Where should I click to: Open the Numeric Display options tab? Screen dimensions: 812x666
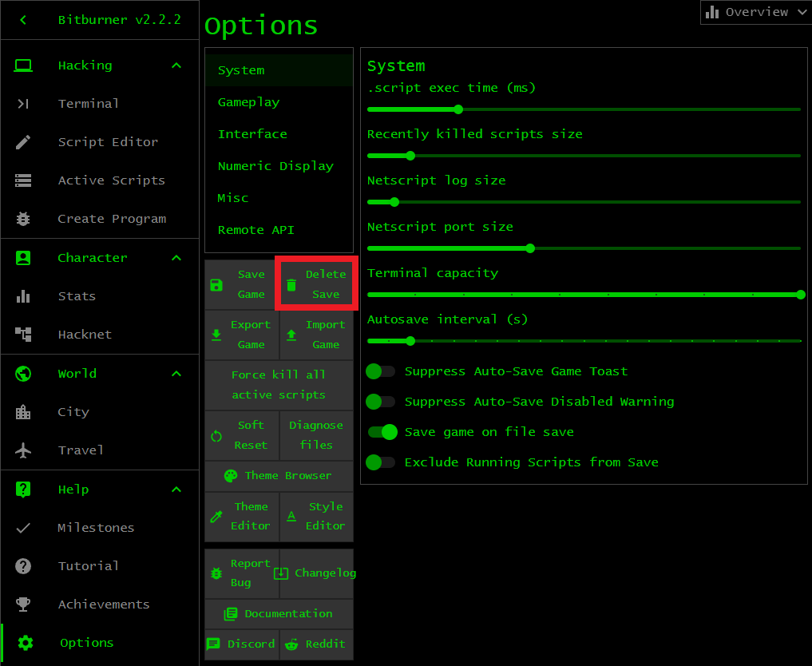[279, 166]
